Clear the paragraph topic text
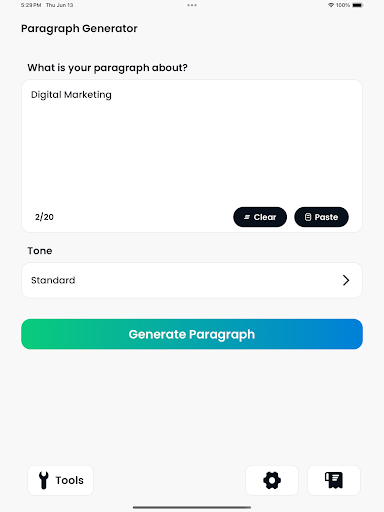 point(260,217)
